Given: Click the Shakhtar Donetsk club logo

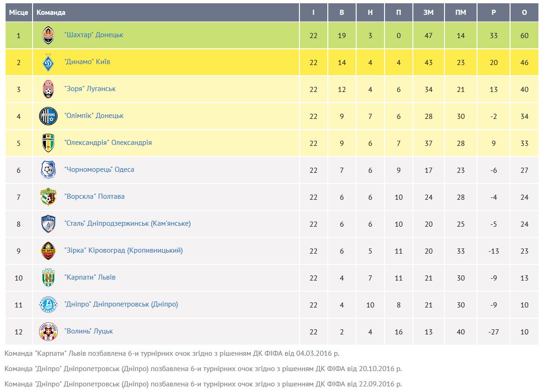Looking at the screenshot, I should (x=48, y=35).
